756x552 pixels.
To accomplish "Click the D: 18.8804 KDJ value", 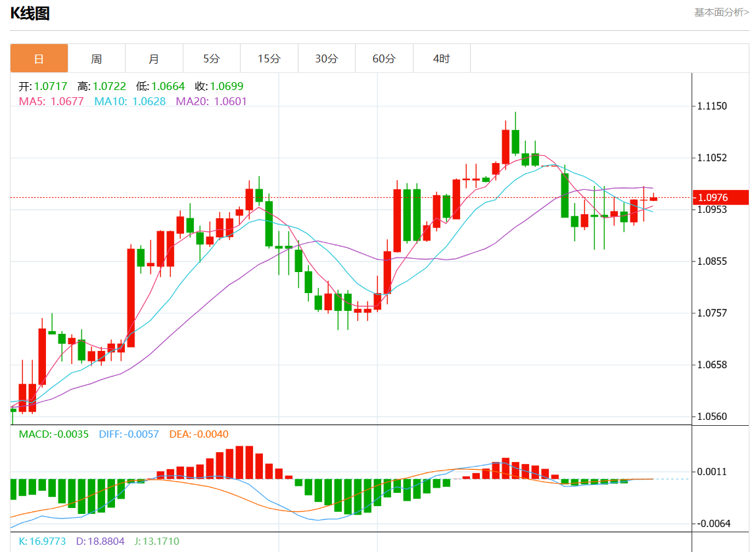I will (101, 541).
